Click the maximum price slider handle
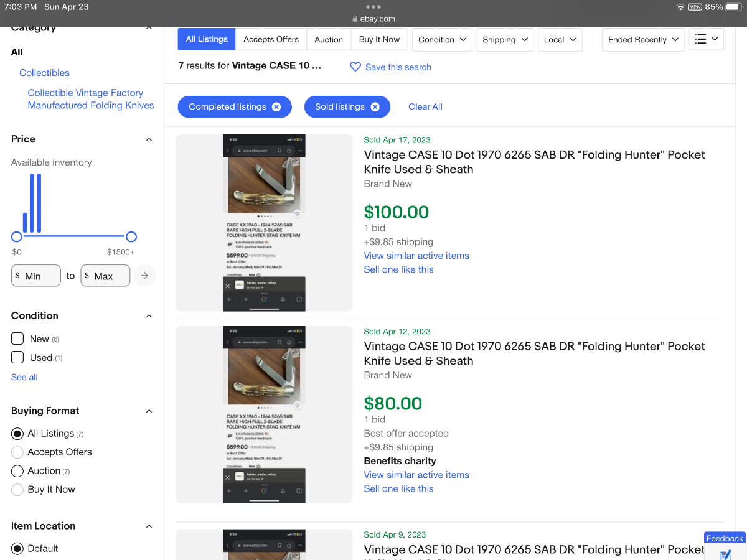The image size is (747, 560). 131,236
